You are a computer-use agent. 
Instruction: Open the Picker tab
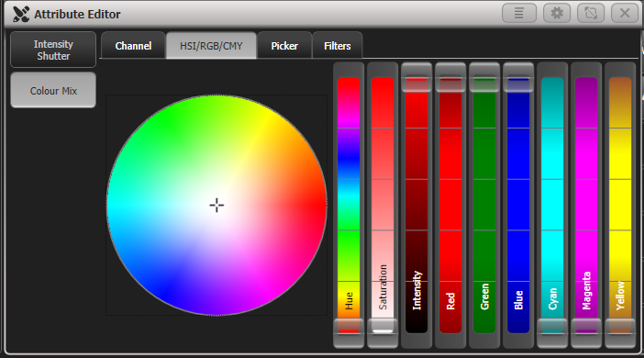(x=284, y=46)
